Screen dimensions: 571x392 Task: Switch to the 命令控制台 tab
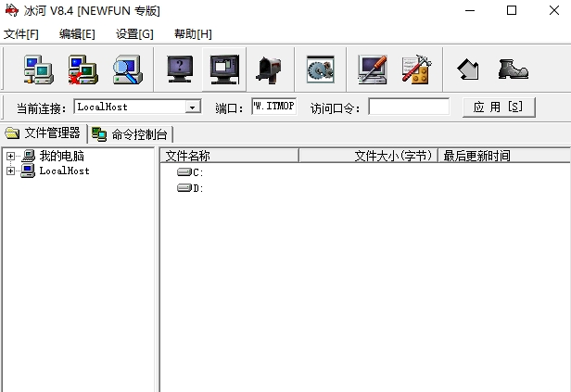point(130,134)
